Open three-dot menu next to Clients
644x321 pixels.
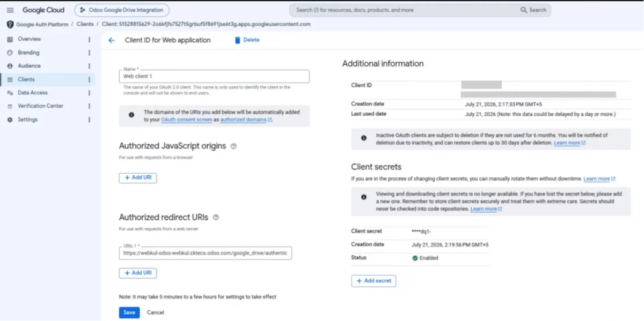(x=89, y=79)
